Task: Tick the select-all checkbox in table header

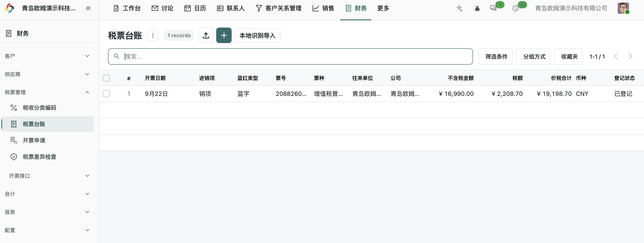Action: [106, 78]
